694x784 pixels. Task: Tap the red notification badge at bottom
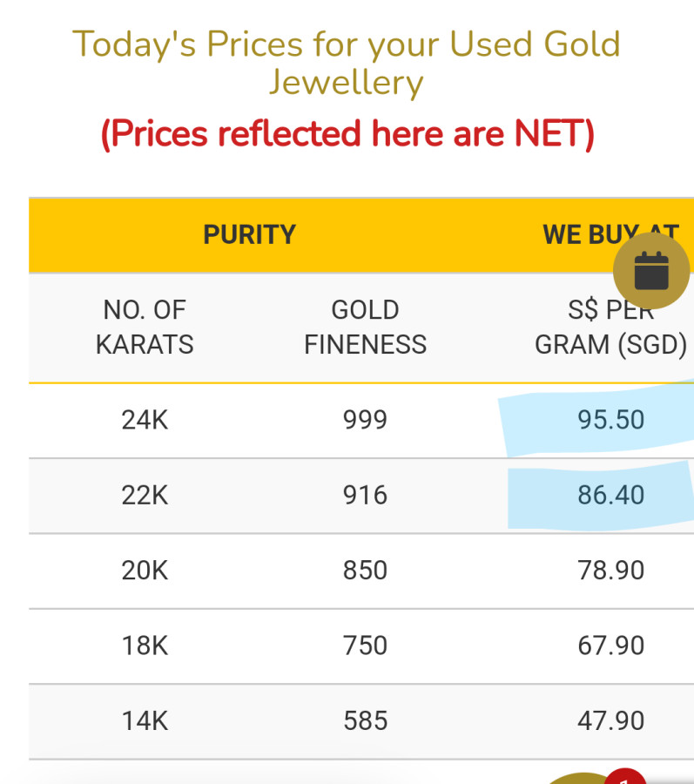[x=624, y=777]
